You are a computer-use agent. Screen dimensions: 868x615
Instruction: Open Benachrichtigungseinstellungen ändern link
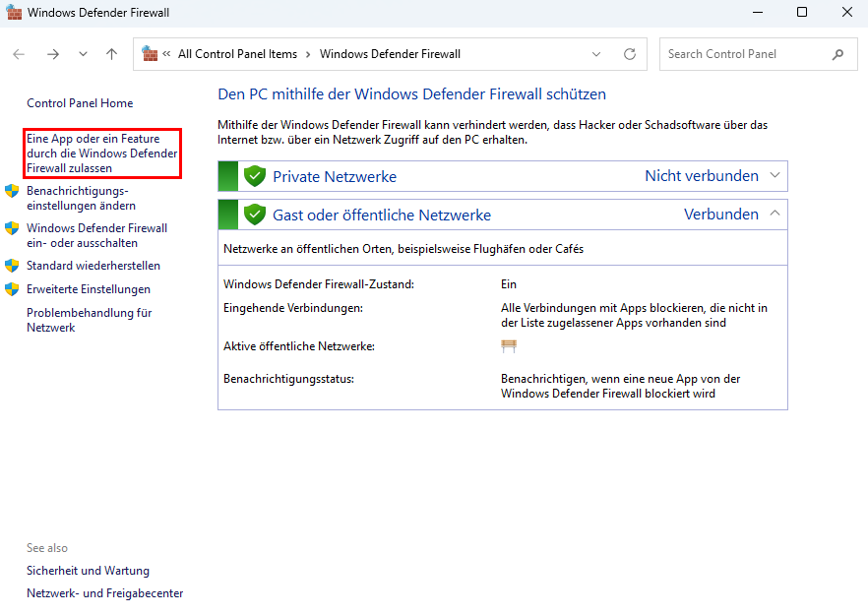[81, 198]
